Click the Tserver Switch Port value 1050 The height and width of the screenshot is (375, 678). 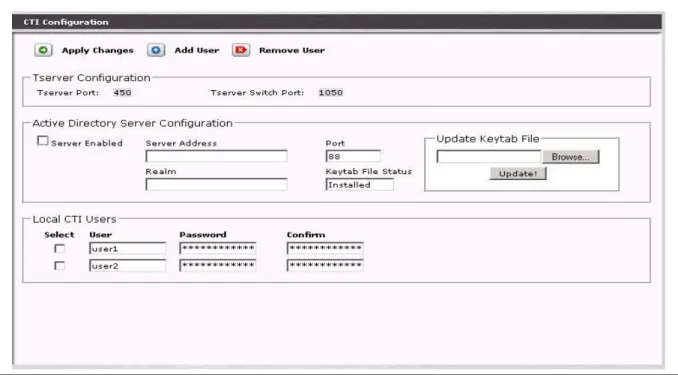point(331,93)
